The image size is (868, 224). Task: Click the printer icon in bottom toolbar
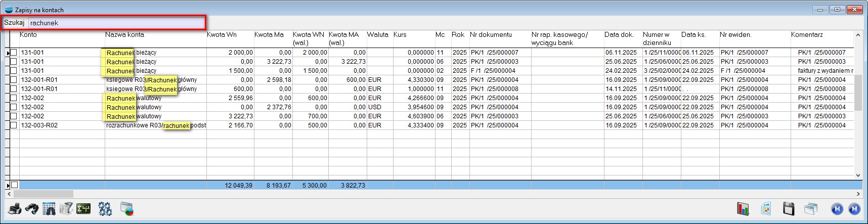click(x=15, y=209)
